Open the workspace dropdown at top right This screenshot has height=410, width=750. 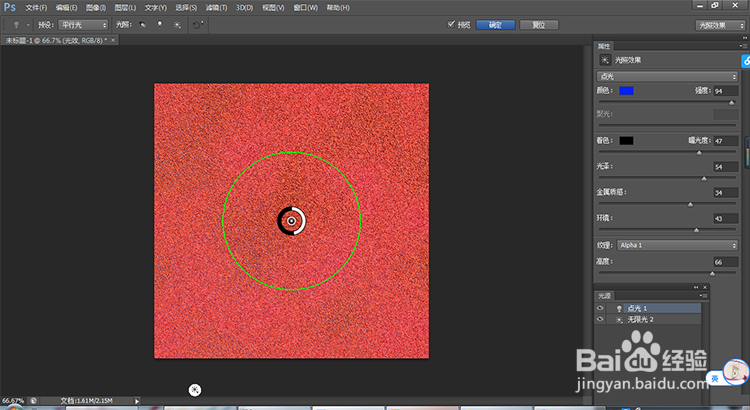pos(720,25)
